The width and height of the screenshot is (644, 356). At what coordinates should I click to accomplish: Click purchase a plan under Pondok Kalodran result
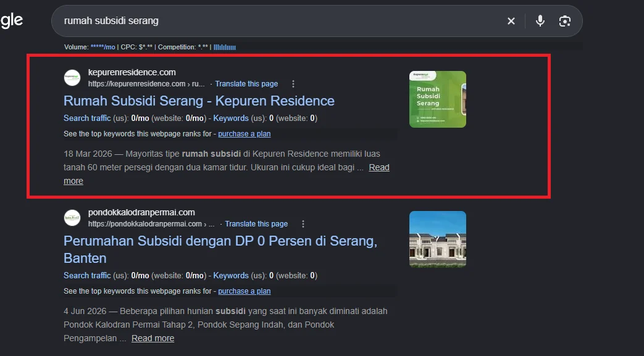[x=245, y=291]
